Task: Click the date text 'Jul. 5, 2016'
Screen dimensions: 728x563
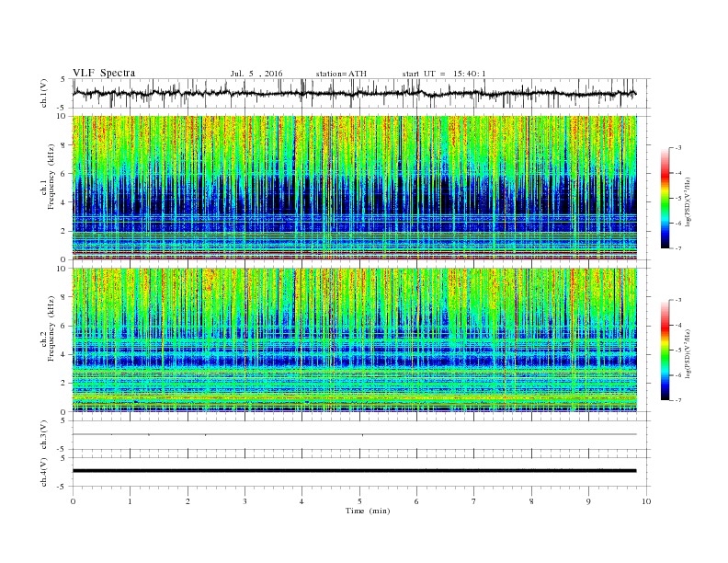Action: click(256, 74)
